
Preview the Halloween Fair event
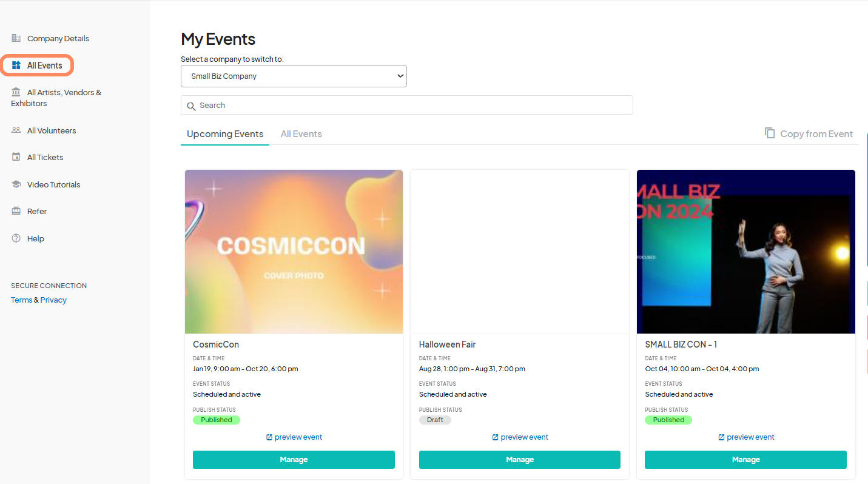coord(519,437)
